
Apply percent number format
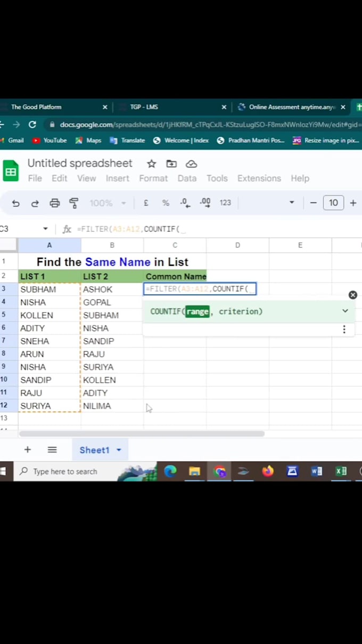(x=166, y=203)
